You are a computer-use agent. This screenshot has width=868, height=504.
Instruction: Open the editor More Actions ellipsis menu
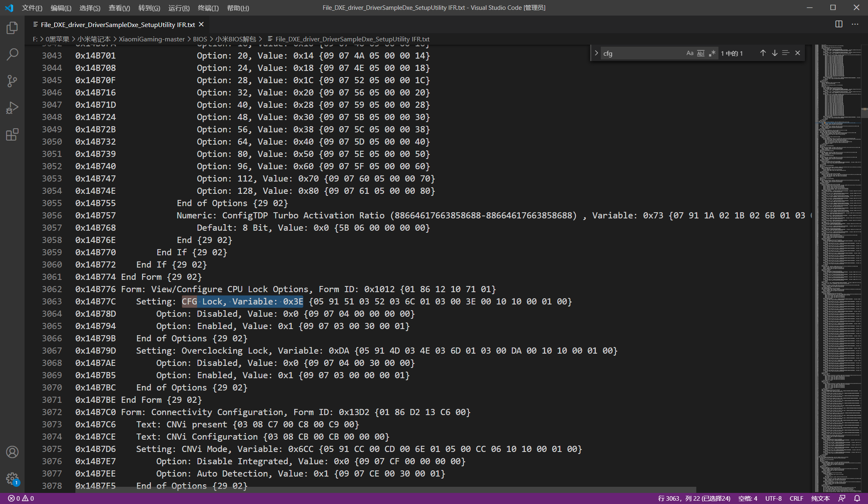855,24
